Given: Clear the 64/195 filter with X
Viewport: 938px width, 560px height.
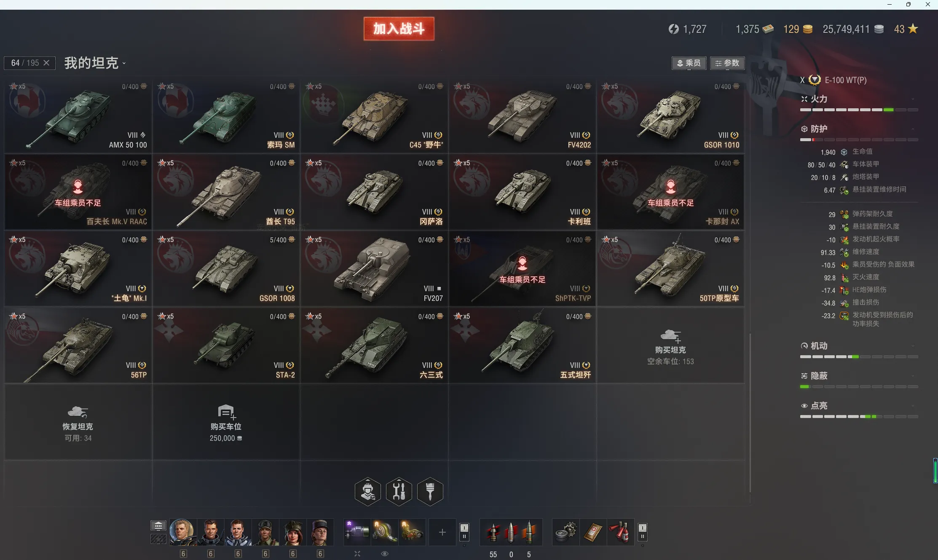Looking at the screenshot, I should pyautogui.click(x=46, y=63).
